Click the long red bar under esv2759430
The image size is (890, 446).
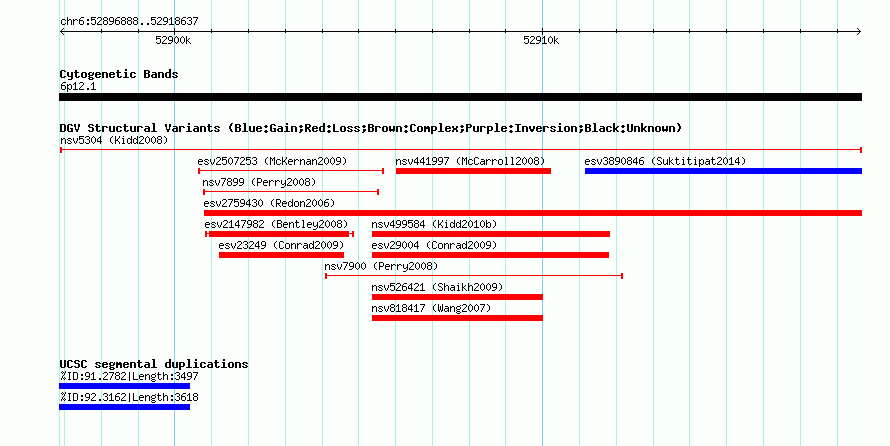[x=533, y=213]
